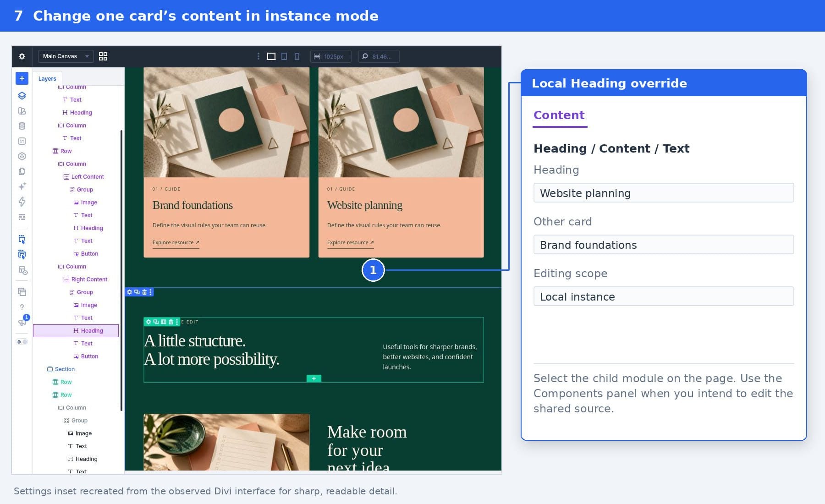Switch to phone viewport icon
825x504 pixels.
pyautogui.click(x=297, y=56)
